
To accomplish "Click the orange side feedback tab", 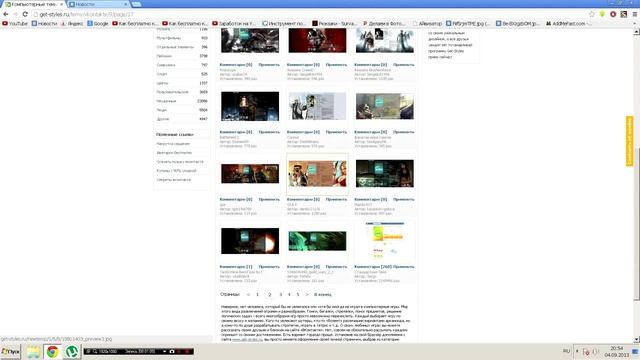I will pyautogui.click(x=629, y=141).
